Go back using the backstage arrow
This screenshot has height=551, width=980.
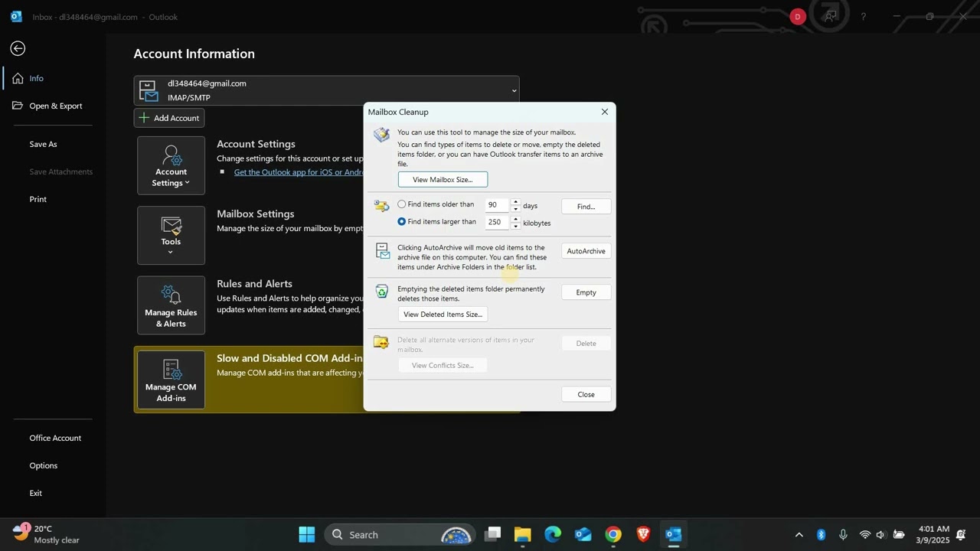tap(18, 48)
